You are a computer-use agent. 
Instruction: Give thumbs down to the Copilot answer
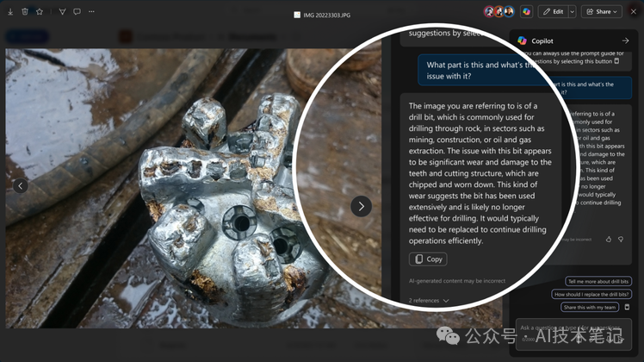coord(621,239)
